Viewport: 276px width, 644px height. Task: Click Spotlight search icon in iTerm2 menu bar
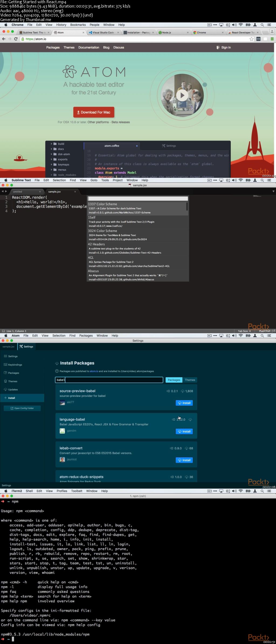[x=262, y=491]
